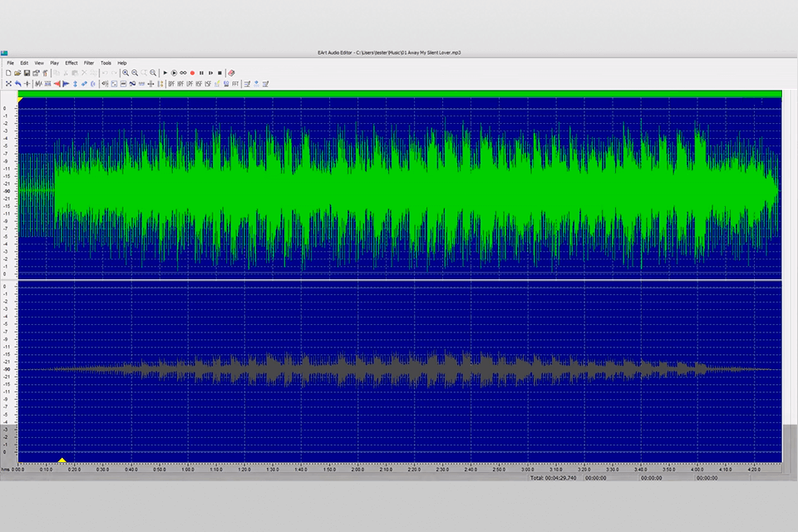
Task: Apply the LPF low-pass filter
Action: click(x=190, y=83)
